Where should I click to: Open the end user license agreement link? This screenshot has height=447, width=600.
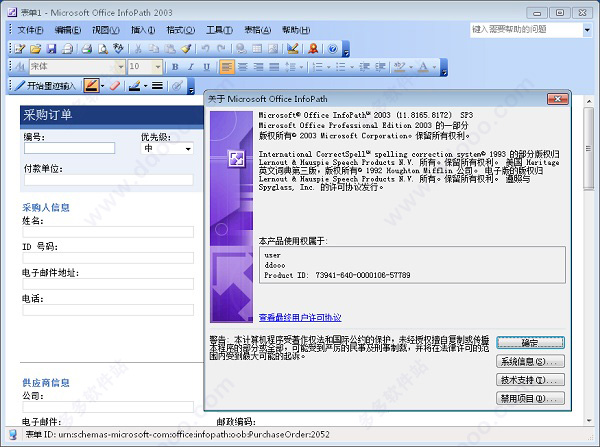pos(300,317)
